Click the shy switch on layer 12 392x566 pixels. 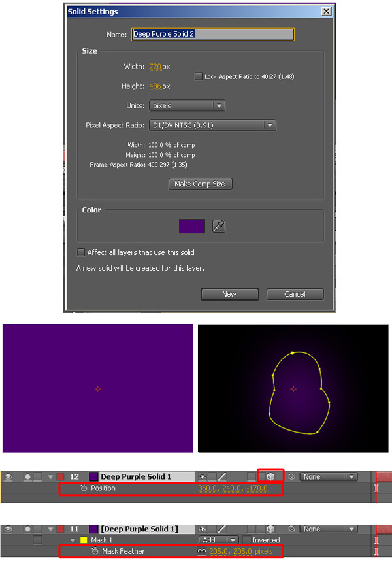[x=203, y=476]
